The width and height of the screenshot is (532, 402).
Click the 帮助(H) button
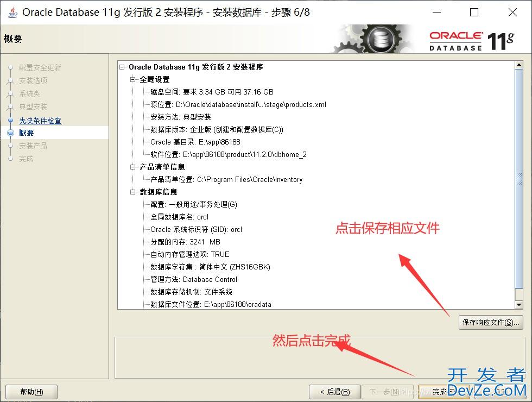[31, 392]
